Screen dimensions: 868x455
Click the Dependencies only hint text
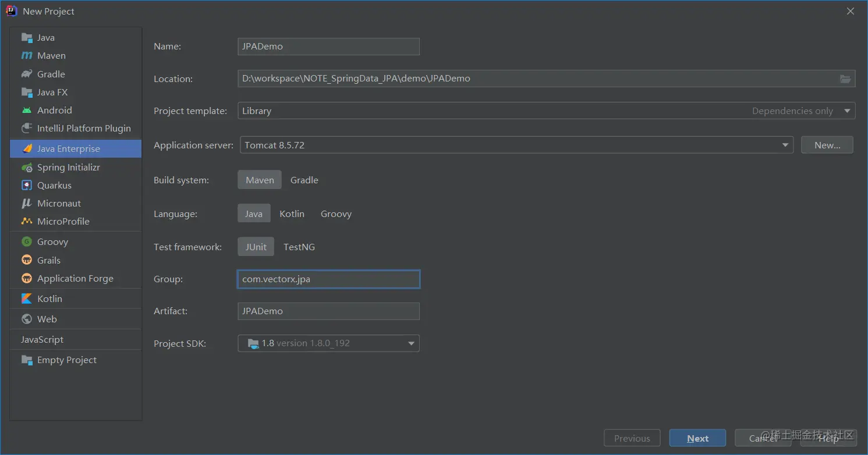[x=792, y=111]
